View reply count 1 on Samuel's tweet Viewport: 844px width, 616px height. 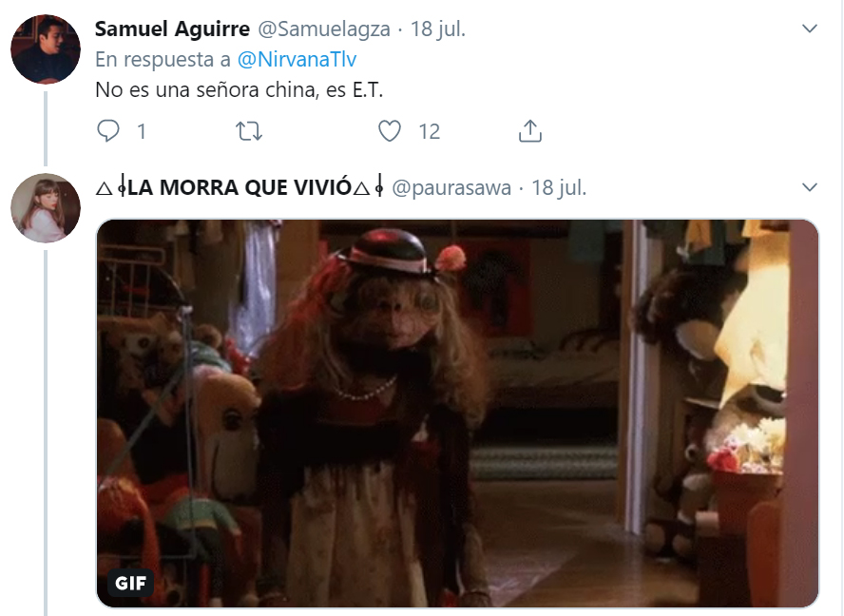pos(142,131)
